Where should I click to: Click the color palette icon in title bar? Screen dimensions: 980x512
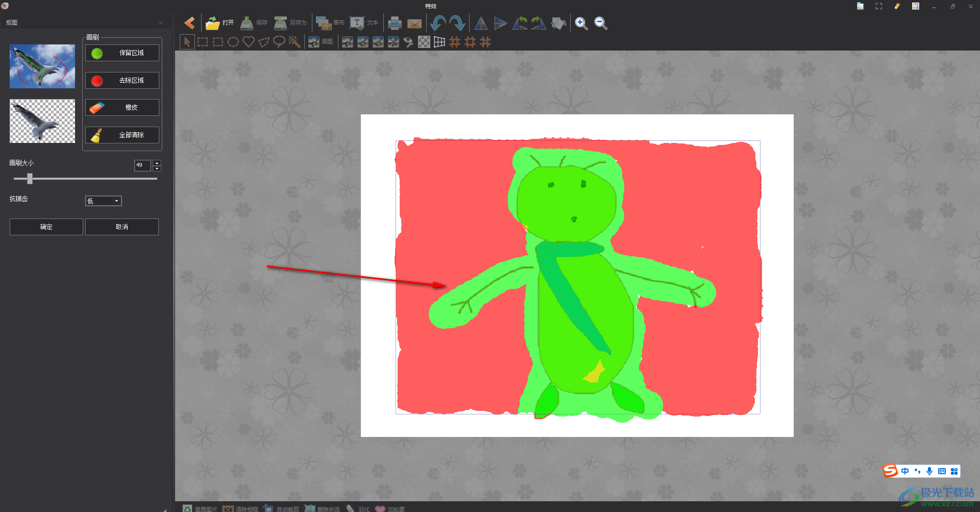tap(915, 6)
